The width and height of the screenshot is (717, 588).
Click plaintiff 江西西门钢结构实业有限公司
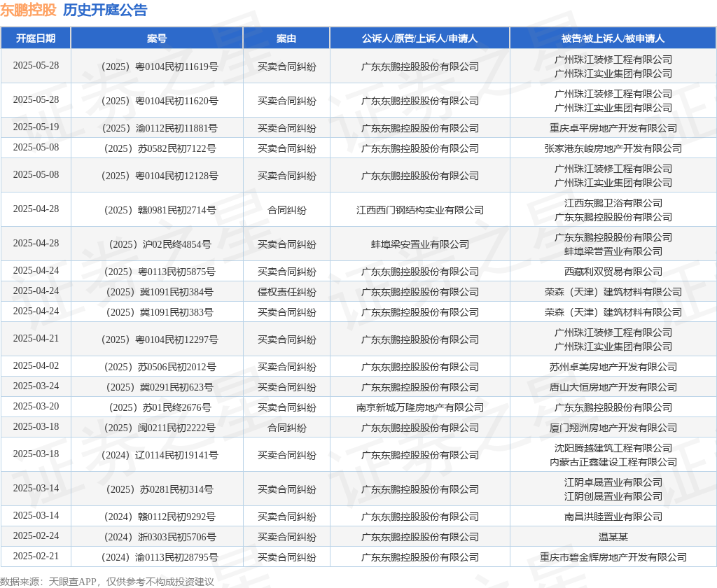[x=420, y=210]
